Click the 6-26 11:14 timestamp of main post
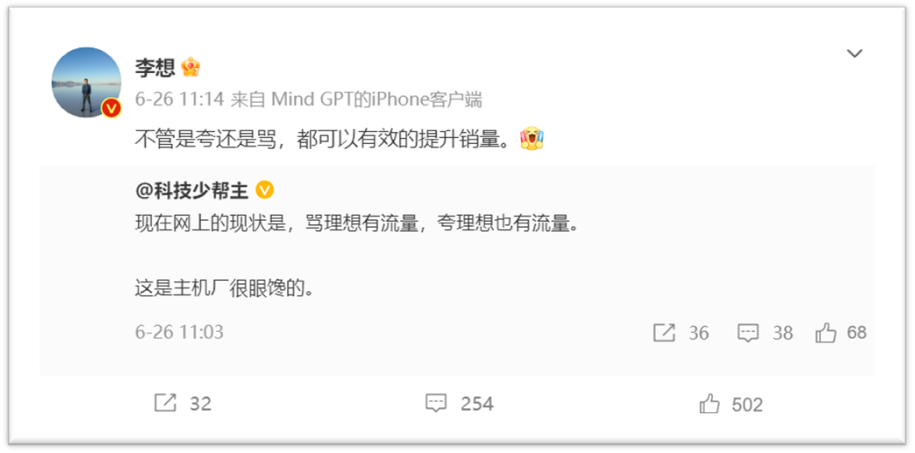This screenshot has height=453, width=915. 180,100
